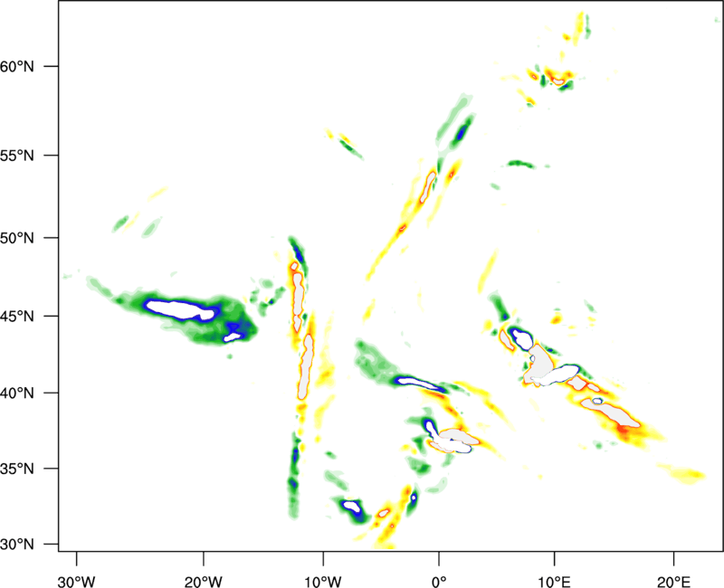Click the 45°N latitude label
Viewport: 724px width, 588px height.
(x=17, y=317)
